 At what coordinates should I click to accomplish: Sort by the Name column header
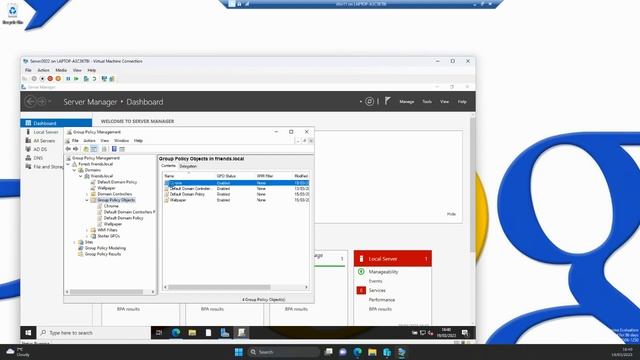pyautogui.click(x=189, y=176)
